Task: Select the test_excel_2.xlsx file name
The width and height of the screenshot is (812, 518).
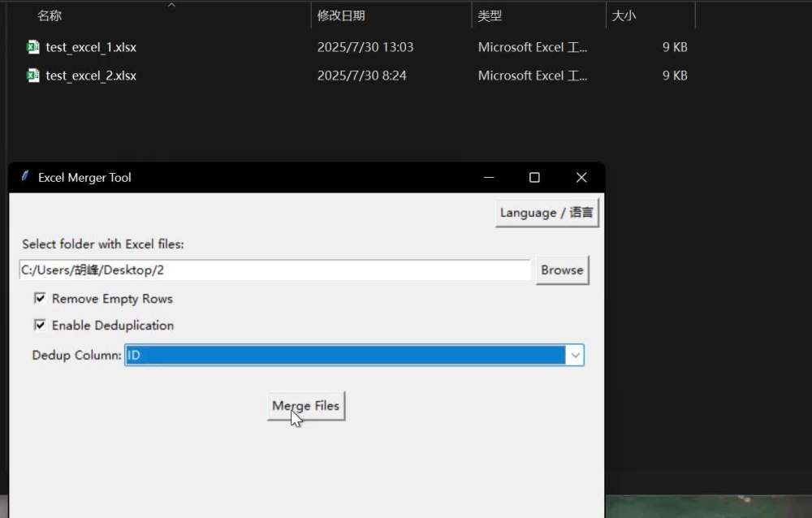Action: [x=91, y=76]
